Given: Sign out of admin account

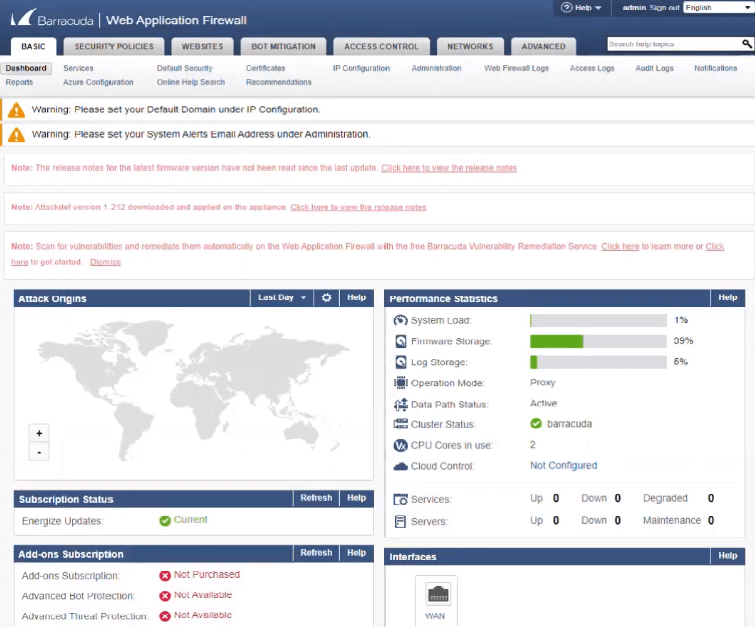Looking at the screenshot, I should (x=664, y=8).
